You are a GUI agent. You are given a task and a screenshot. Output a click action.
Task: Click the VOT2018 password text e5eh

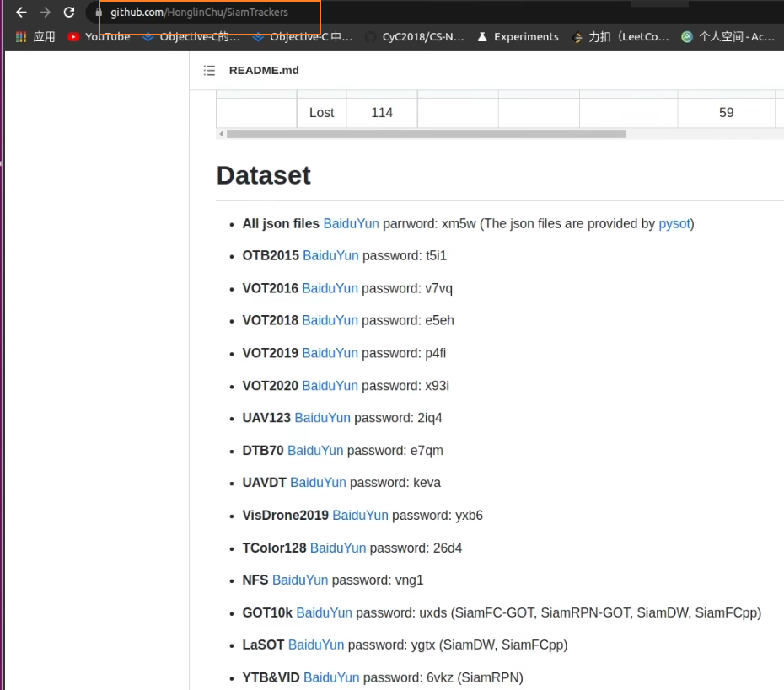pos(439,320)
